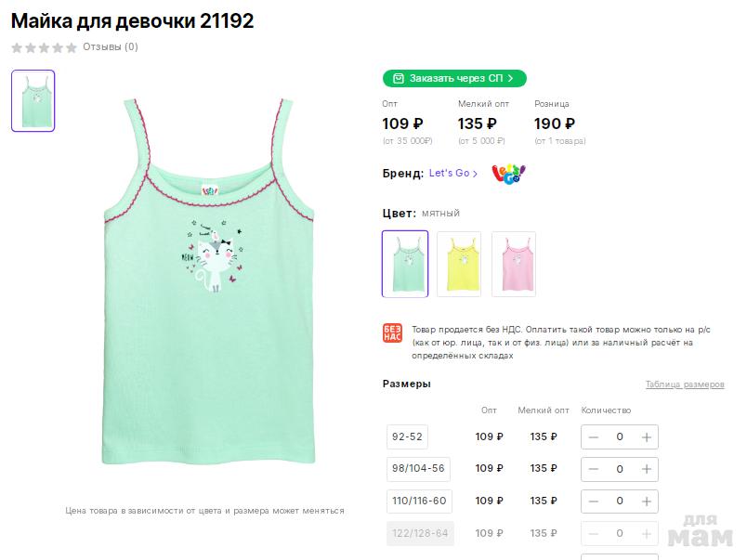Select size 92-52 label
This screenshot has width=747, height=560.
click(407, 436)
